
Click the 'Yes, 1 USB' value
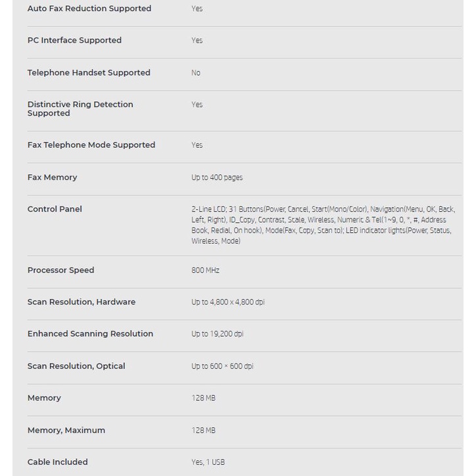click(208, 462)
